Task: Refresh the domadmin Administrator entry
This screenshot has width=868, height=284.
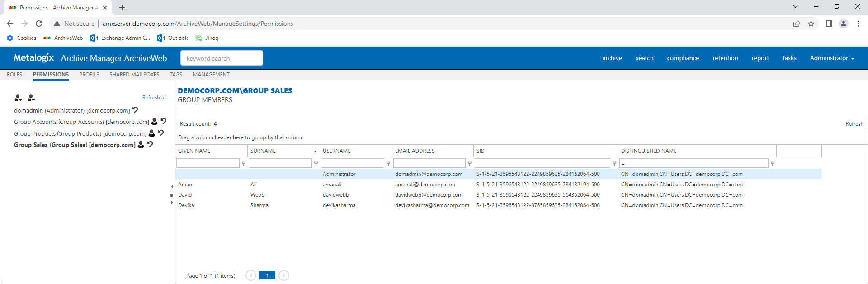Action: click(135, 110)
